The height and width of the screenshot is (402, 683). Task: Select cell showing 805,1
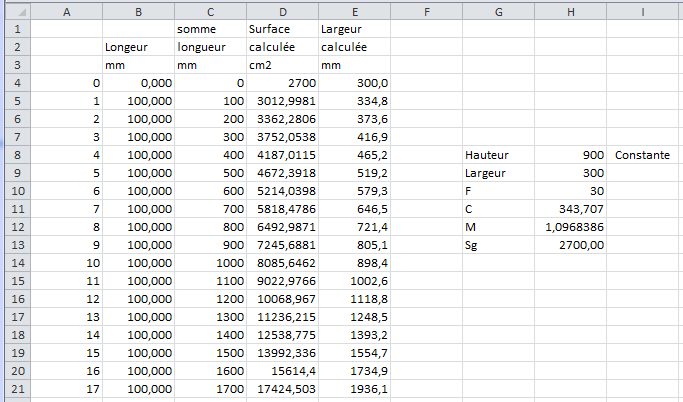(x=355, y=245)
